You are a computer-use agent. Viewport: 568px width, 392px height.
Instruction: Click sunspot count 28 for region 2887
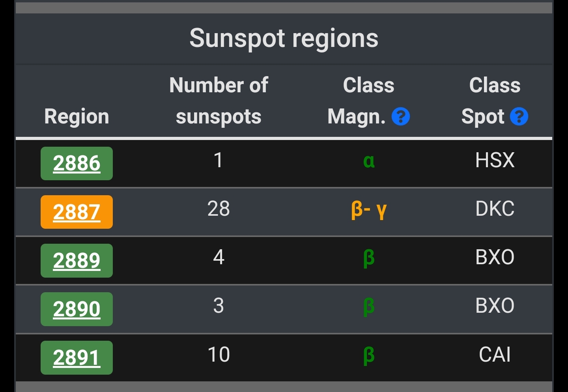(219, 209)
